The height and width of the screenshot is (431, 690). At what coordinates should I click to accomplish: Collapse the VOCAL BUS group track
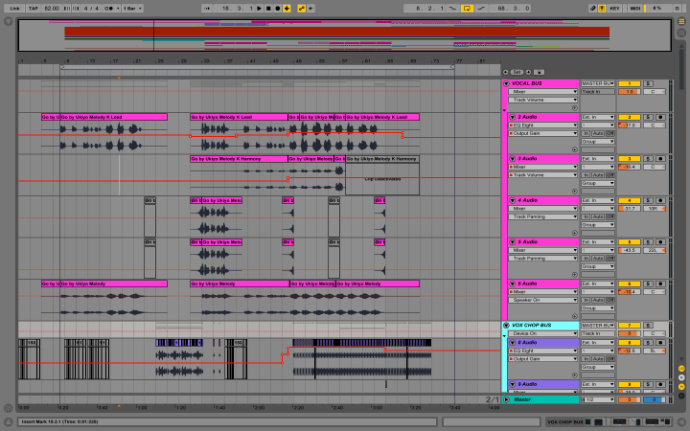pyautogui.click(x=507, y=83)
